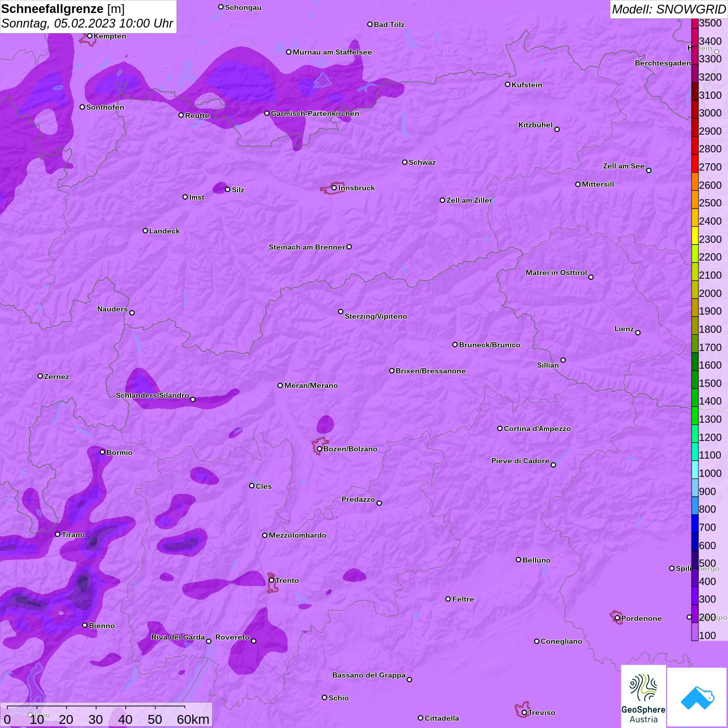Click the 1000 value on the legend
This screenshot has height=728, width=728.
coord(710,473)
